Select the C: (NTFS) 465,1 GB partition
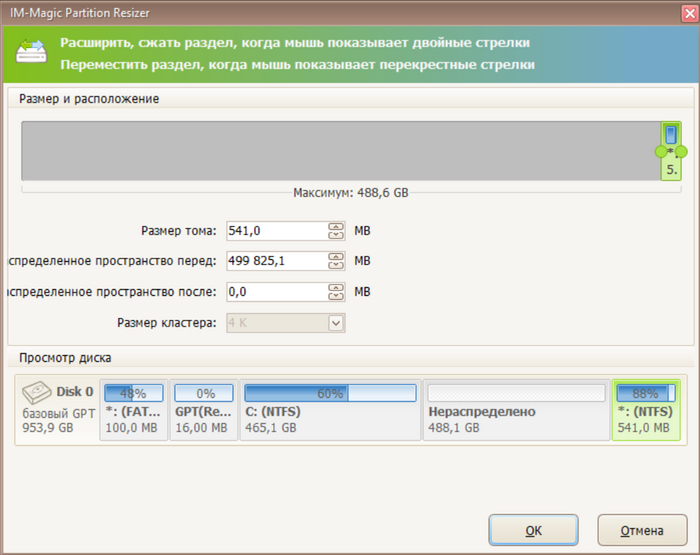This screenshot has height=555, width=700. (330, 410)
